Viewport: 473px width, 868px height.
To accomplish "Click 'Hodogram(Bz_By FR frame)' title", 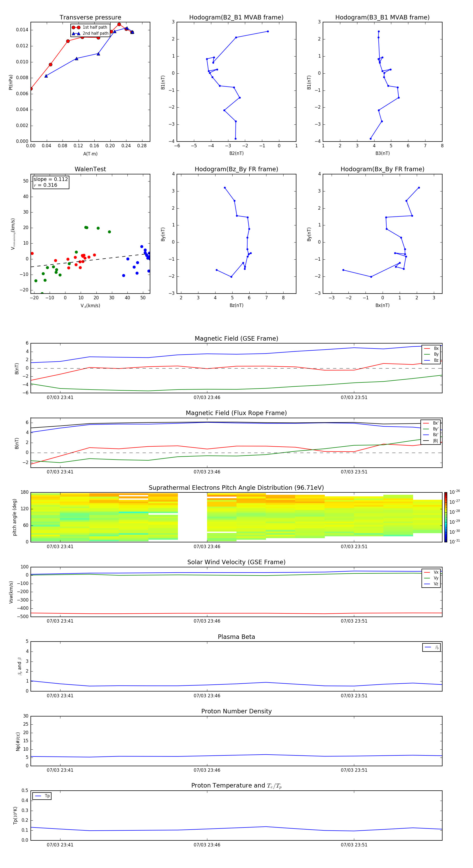I will (x=236, y=169).
